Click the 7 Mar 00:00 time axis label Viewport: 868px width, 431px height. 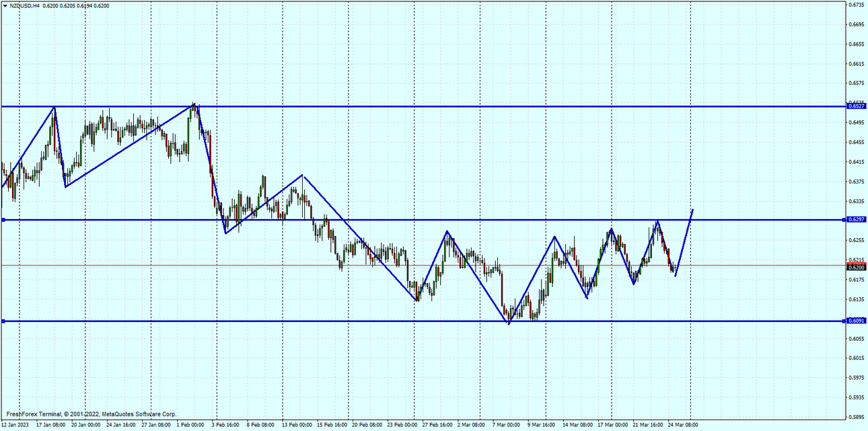(x=507, y=425)
